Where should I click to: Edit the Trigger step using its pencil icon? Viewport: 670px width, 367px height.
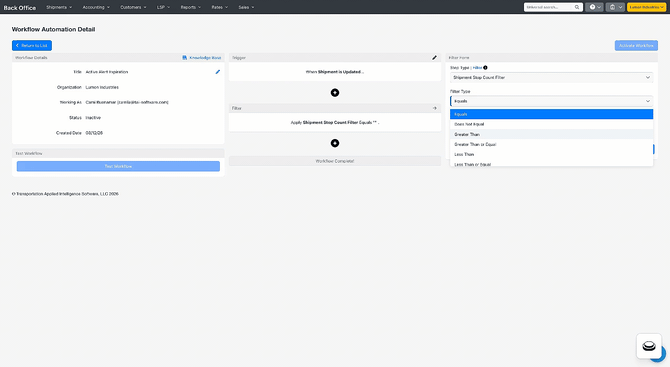tap(434, 58)
